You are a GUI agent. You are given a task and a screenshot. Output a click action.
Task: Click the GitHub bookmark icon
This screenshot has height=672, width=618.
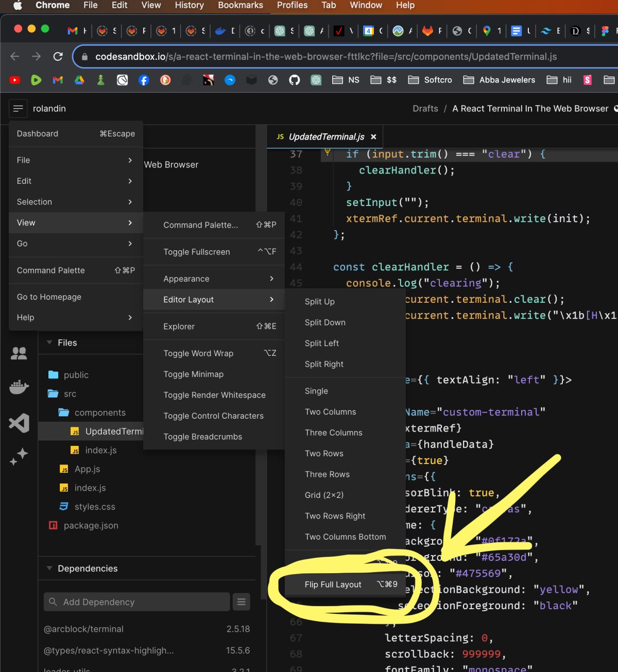point(294,80)
